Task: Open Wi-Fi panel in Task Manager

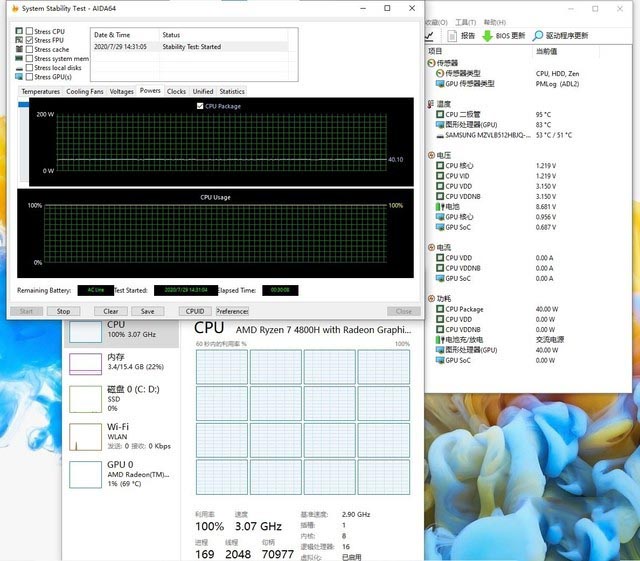Action: click(x=121, y=436)
